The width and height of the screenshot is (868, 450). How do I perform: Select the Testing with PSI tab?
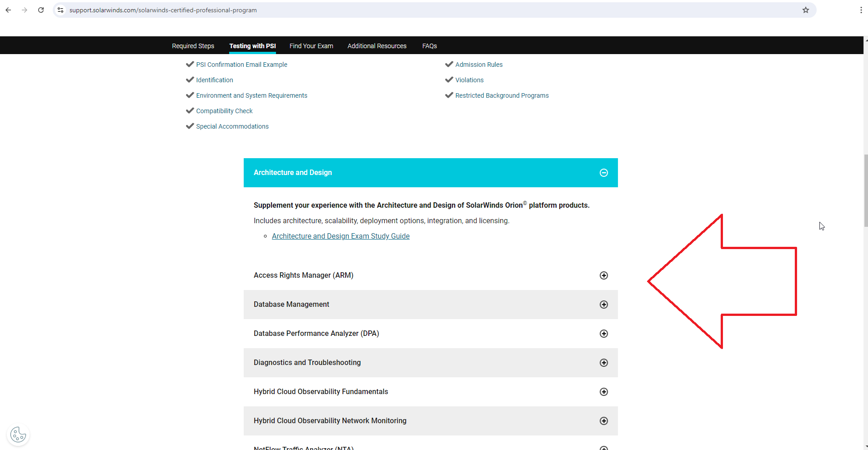click(252, 46)
